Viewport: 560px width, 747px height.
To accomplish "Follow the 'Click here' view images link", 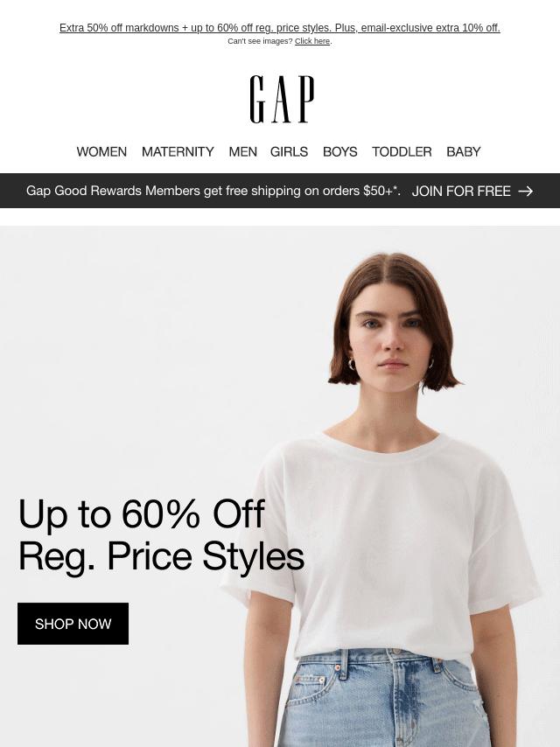I will [x=312, y=41].
